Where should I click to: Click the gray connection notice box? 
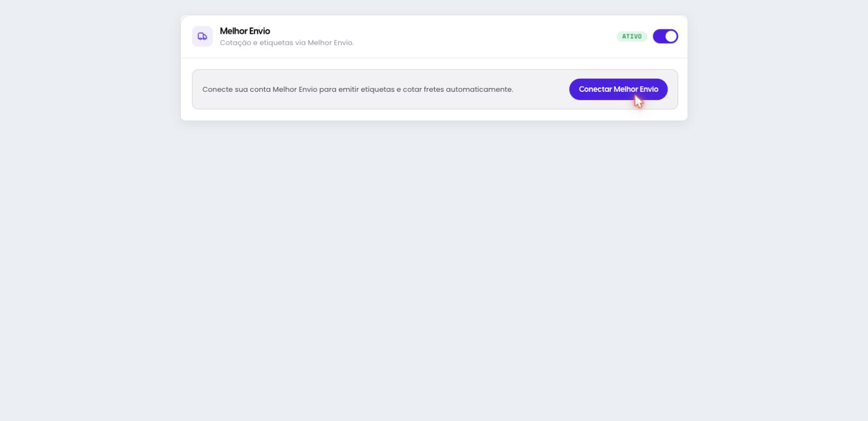pos(435,89)
